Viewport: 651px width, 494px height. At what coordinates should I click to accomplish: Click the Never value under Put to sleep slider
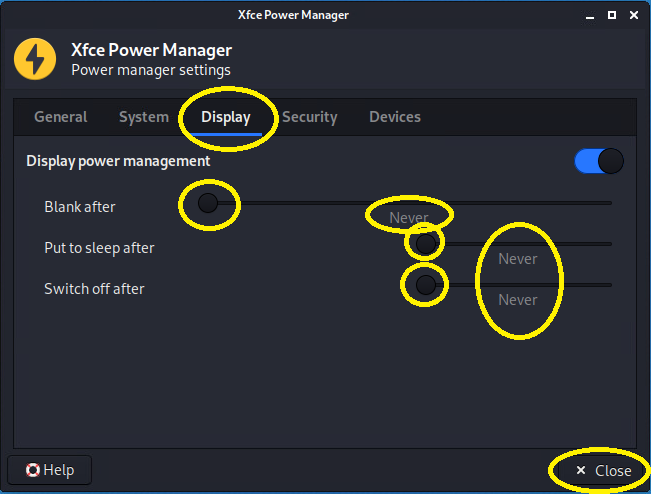[x=518, y=259]
